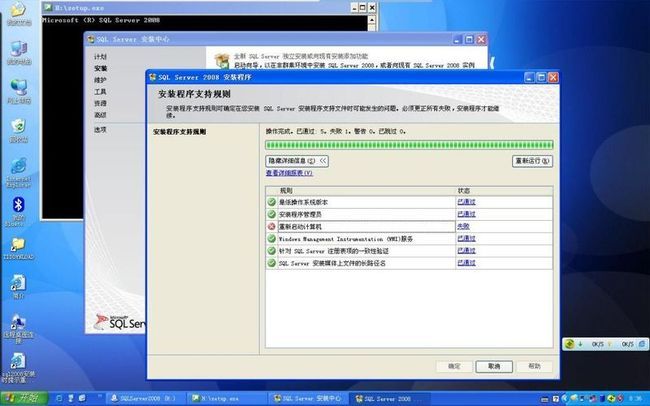The width and height of the screenshot is (650, 406).
Task: Click green check icon for WMI service rule
Action: [272, 238]
